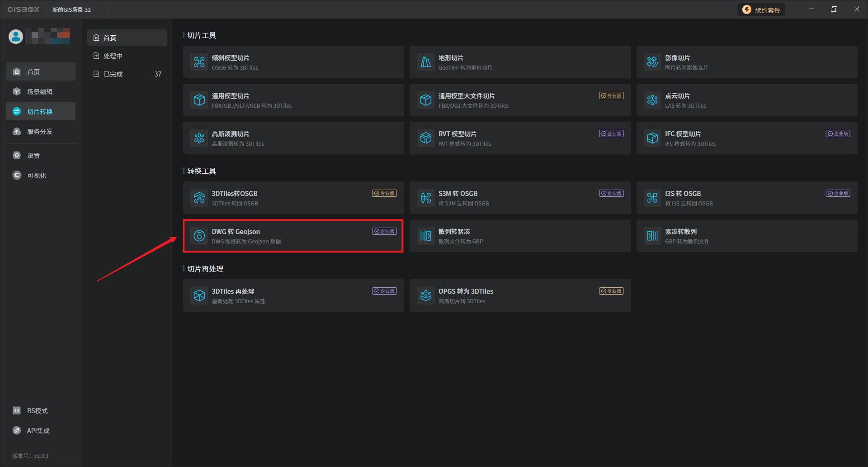The height and width of the screenshot is (467, 868).
Task: Select the 新的GIS场景-32 title tab
Action: pyautogui.click(x=71, y=10)
